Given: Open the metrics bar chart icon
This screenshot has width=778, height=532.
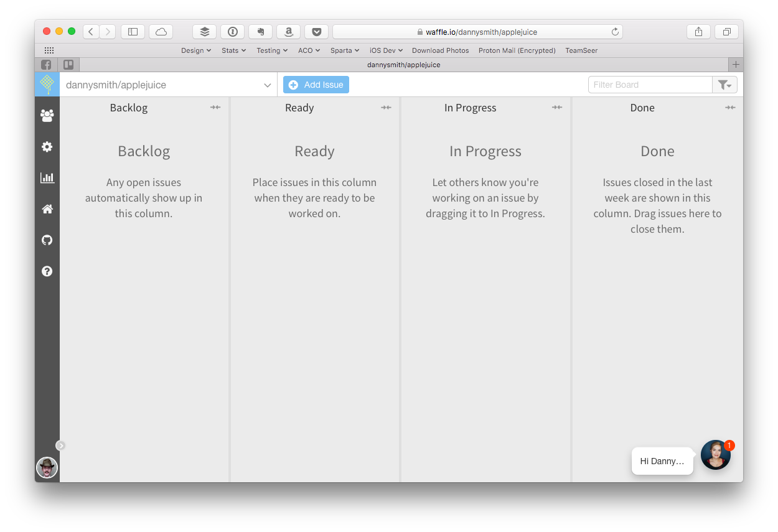Looking at the screenshot, I should (x=47, y=178).
